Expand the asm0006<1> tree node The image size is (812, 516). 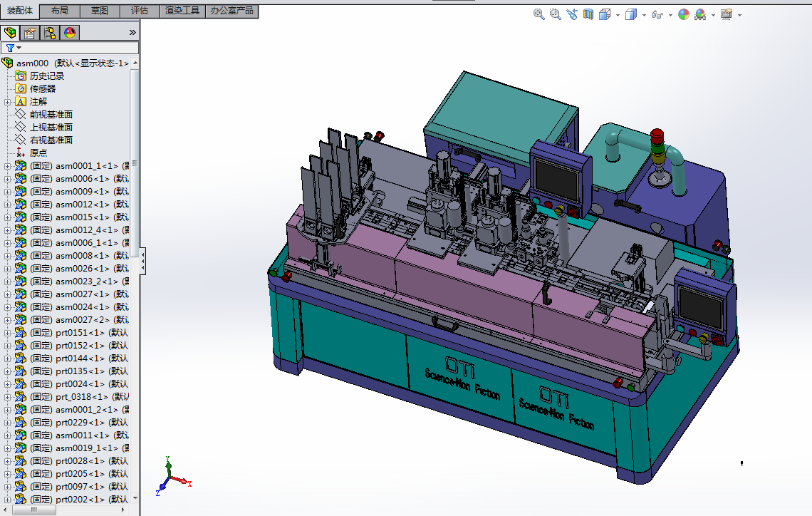pyautogui.click(x=7, y=179)
